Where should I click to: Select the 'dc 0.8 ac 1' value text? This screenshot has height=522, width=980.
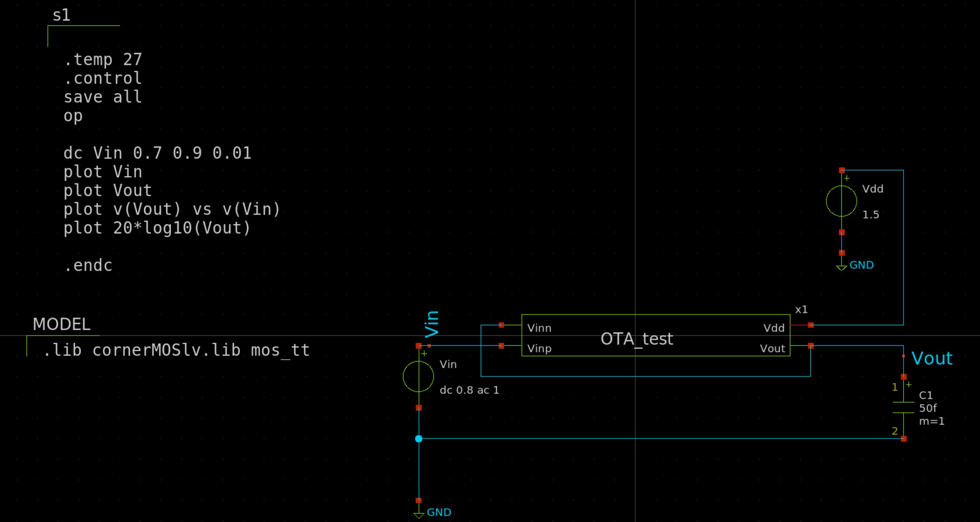[x=469, y=390]
